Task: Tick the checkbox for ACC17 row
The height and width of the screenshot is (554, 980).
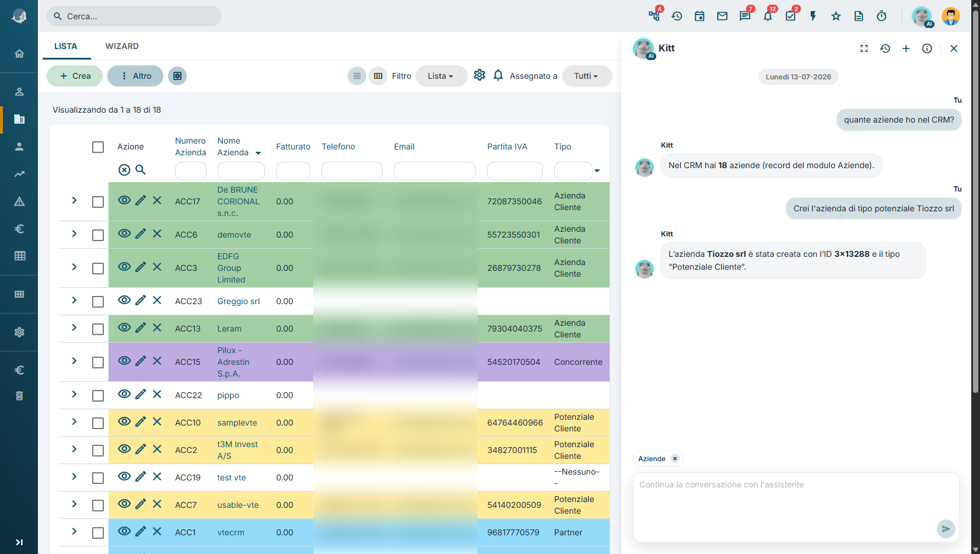Action: coord(98,202)
